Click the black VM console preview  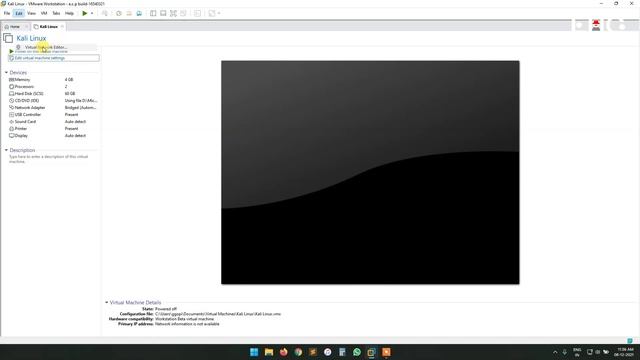[370, 172]
